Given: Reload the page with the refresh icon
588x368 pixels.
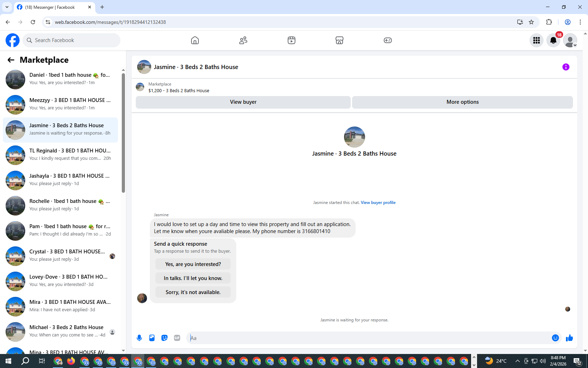Looking at the screenshot, I should pyautogui.click(x=33, y=22).
